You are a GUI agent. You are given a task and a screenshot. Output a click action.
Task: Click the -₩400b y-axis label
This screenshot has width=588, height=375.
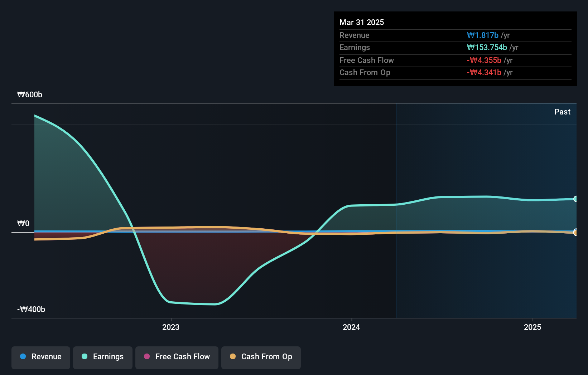[x=31, y=309]
